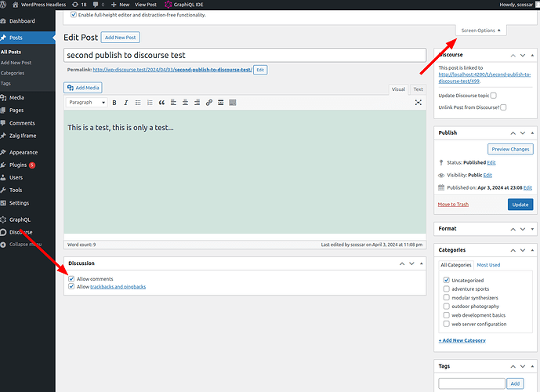Open Users in sidebar
The height and width of the screenshot is (392, 540).
click(x=16, y=178)
